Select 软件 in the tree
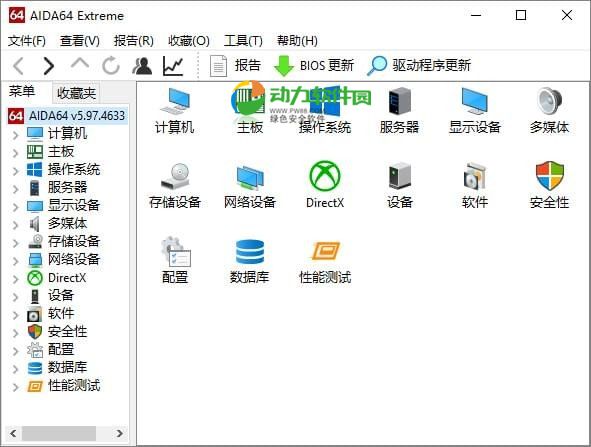 click(x=61, y=313)
